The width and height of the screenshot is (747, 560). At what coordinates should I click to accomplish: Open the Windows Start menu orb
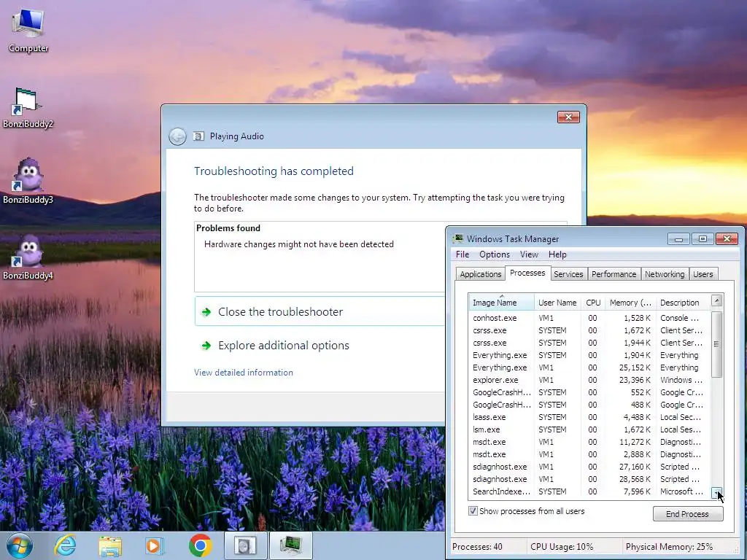click(20, 545)
